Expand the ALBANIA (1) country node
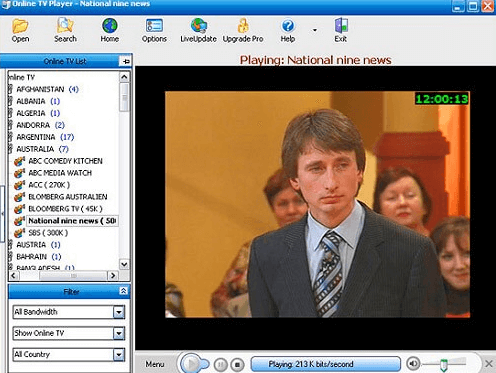 pos(10,101)
